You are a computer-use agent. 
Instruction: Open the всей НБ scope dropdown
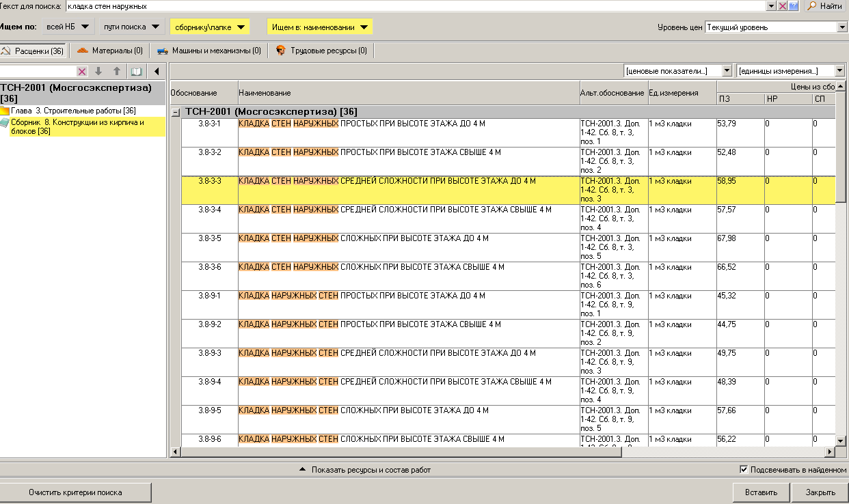click(x=68, y=27)
